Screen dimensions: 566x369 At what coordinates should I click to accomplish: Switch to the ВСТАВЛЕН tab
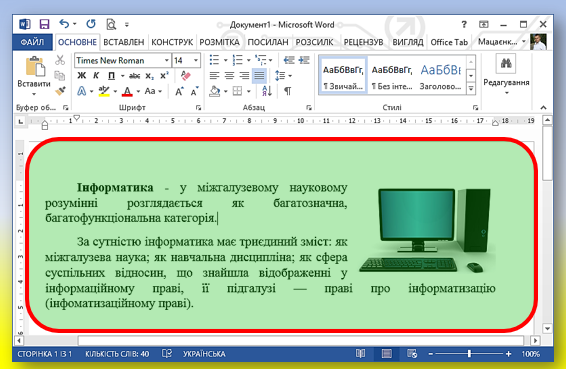(123, 42)
